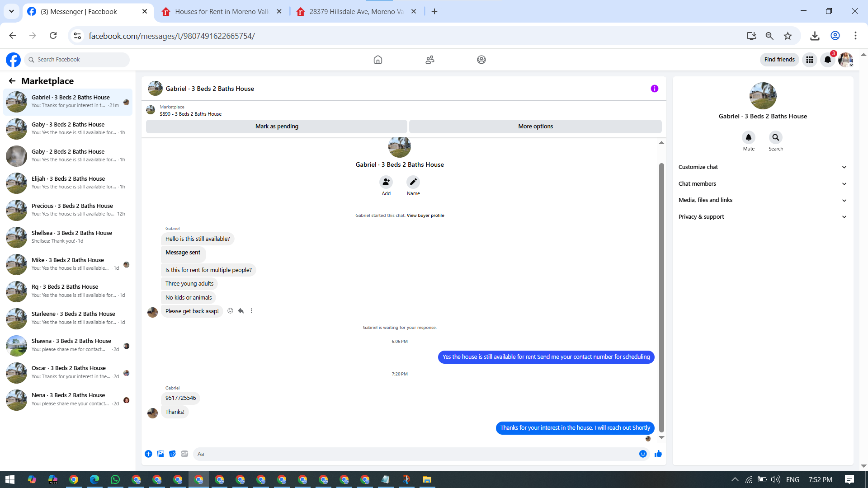This screenshot has height=488, width=868.
Task: Reply to 'Please get back asap!' message
Action: point(241,311)
